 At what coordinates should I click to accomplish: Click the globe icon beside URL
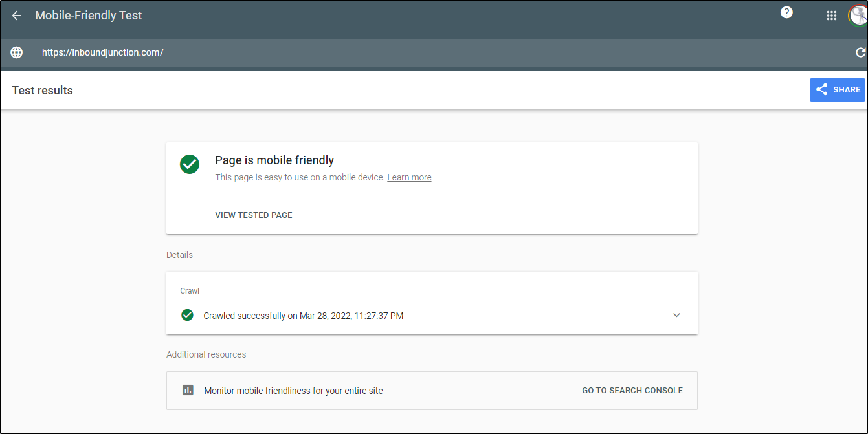coord(17,52)
